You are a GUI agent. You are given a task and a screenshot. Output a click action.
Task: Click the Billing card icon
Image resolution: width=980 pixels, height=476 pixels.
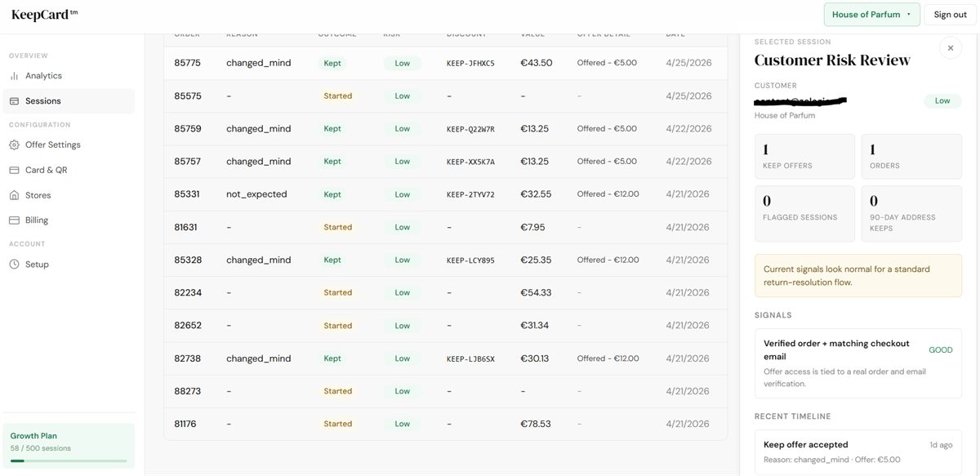coord(14,220)
